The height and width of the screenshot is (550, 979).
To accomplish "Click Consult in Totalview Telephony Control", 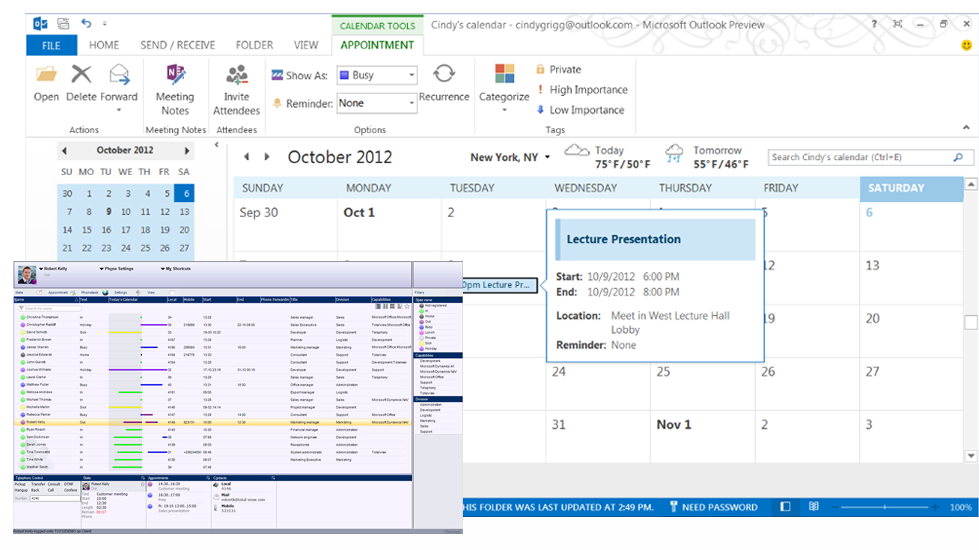I will click(x=54, y=484).
